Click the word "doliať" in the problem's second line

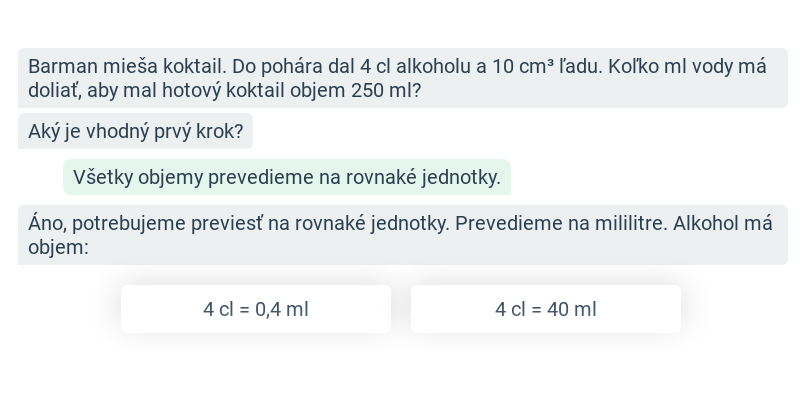(x=55, y=90)
